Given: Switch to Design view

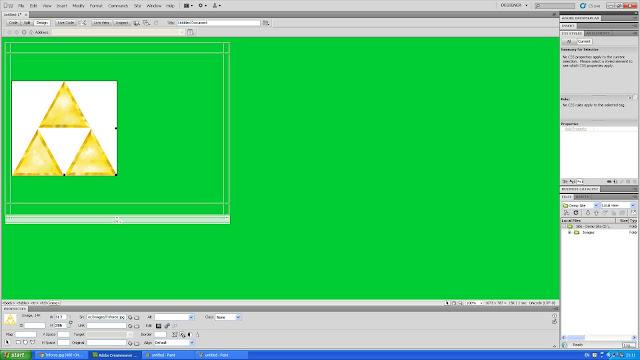Looking at the screenshot, I should point(42,23).
